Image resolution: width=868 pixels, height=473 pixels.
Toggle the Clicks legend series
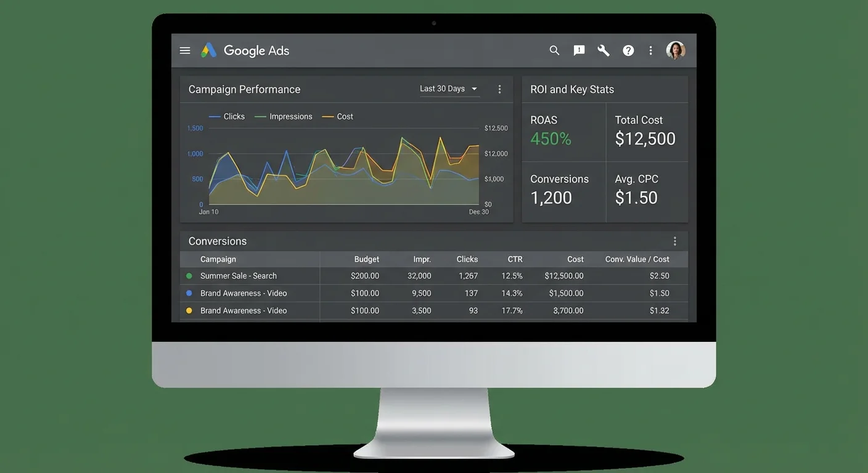[227, 116]
